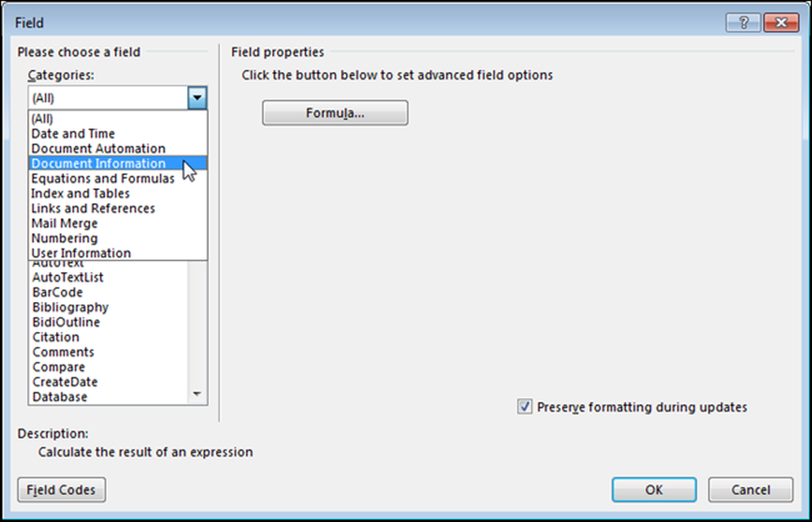Select Links and References category
812x522 pixels.
click(x=118, y=209)
